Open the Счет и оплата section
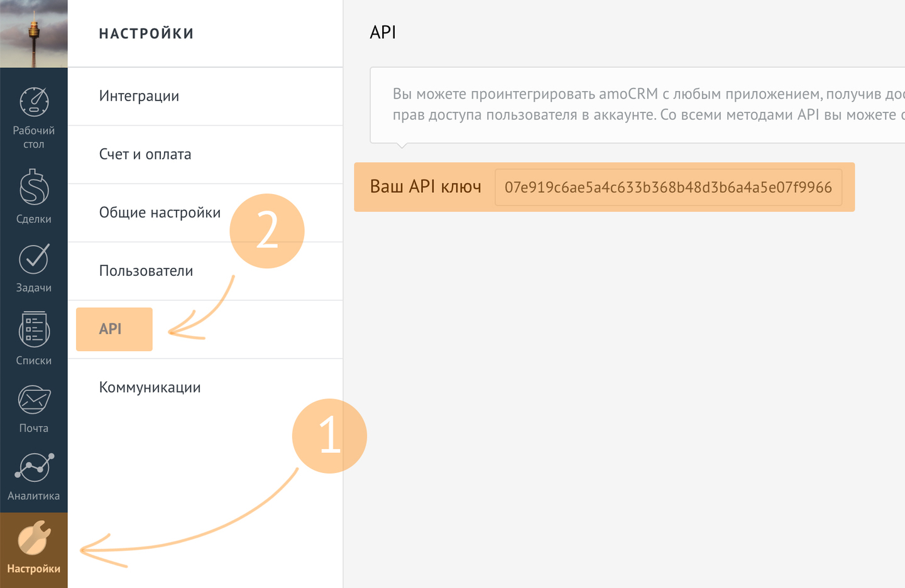The image size is (905, 588). (145, 155)
